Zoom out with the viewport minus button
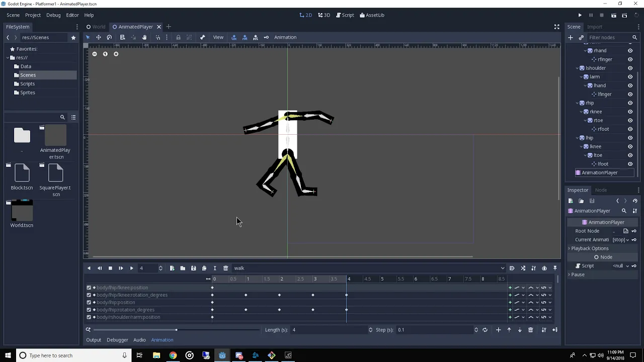Screen dimensions: 644x362 (94, 54)
